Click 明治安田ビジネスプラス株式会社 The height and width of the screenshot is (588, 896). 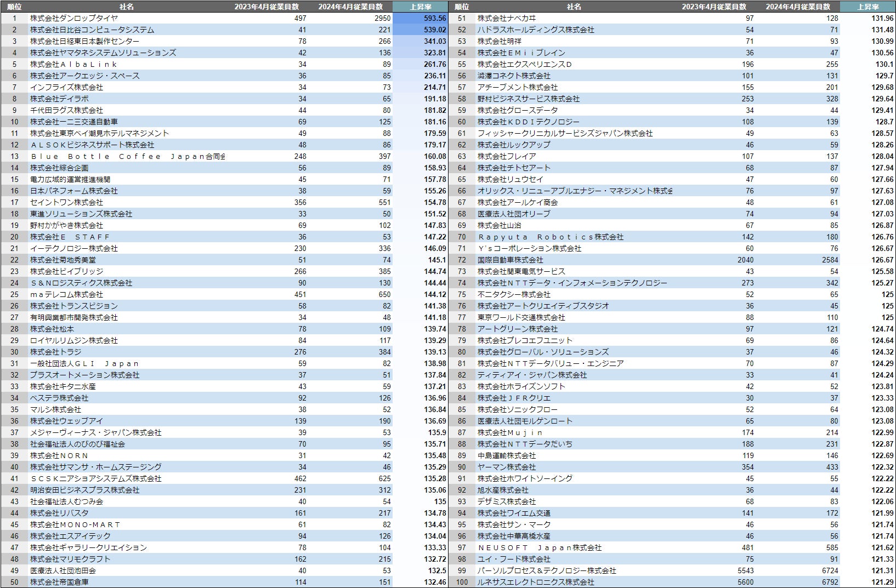tap(85, 490)
